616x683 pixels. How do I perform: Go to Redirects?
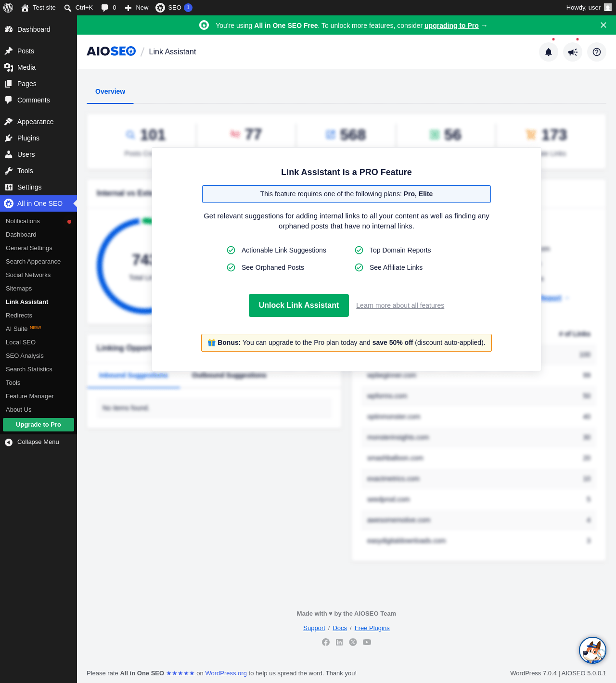pyautogui.click(x=38, y=316)
